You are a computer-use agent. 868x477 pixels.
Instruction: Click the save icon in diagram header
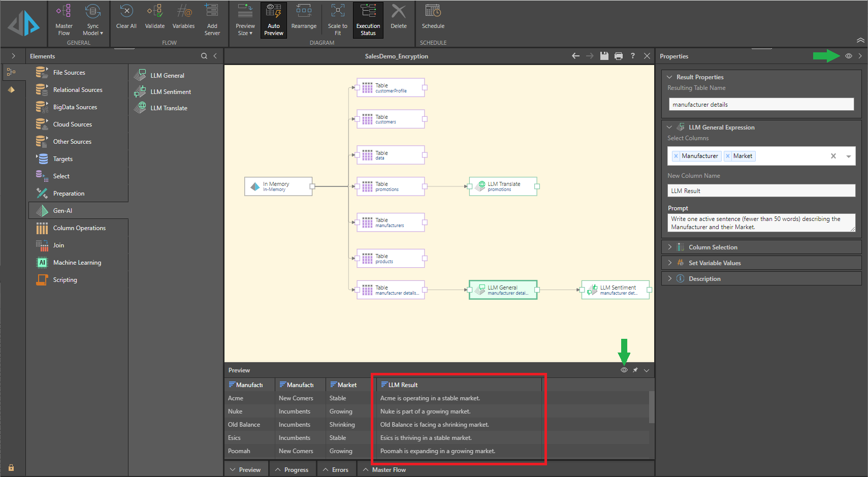(604, 56)
